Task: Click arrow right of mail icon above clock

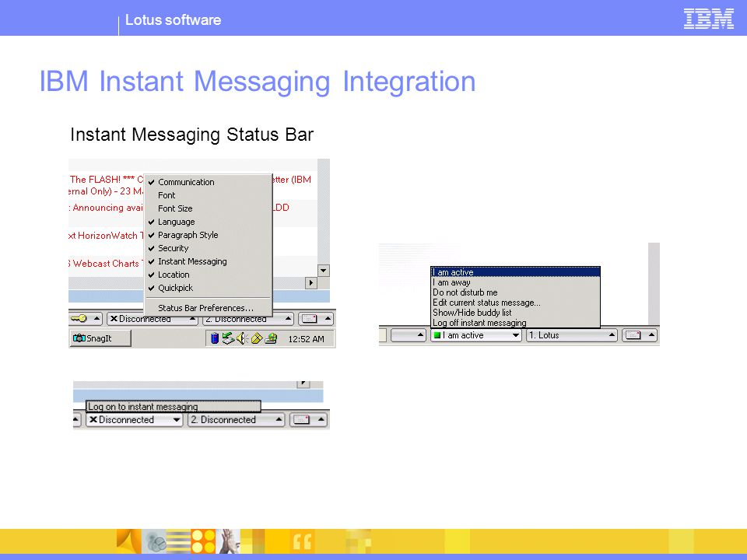Action: (328, 318)
